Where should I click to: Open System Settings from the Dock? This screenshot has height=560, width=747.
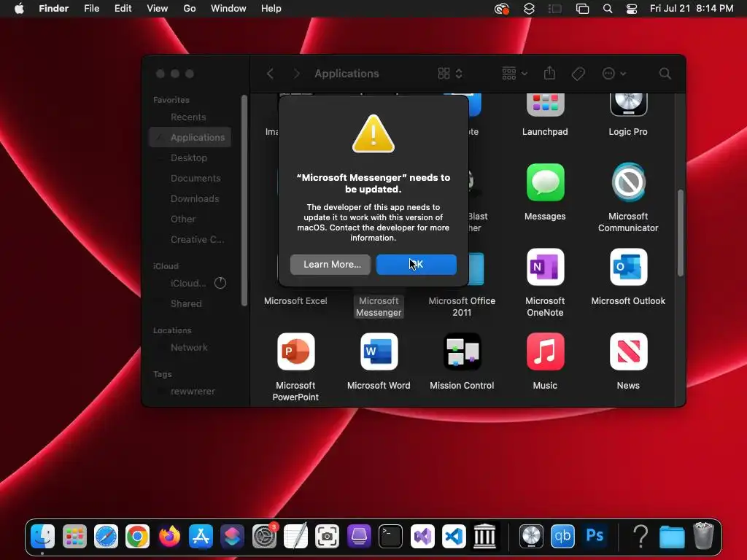pyautogui.click(x=264, y=537)
